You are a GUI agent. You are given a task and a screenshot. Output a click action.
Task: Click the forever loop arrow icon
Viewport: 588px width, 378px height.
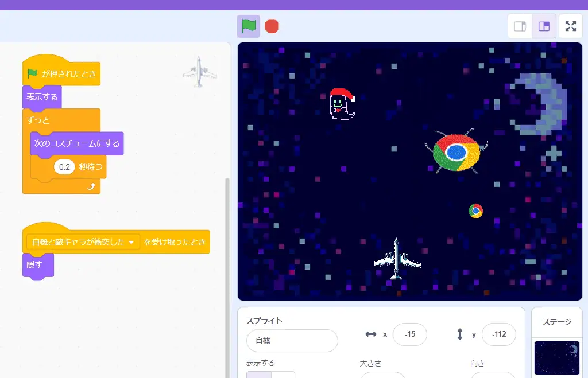point(91,186)
